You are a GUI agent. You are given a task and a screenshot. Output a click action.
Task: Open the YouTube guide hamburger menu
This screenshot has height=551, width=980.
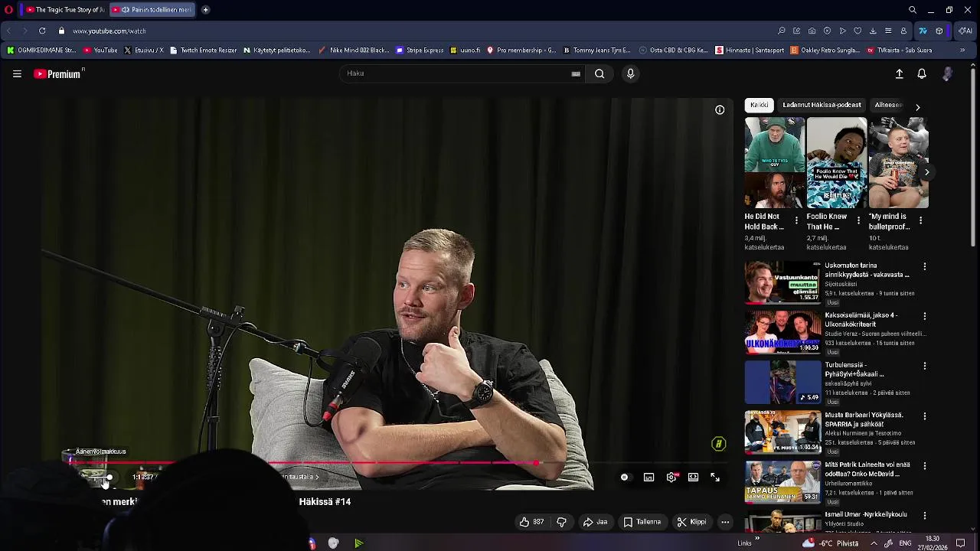pos(17,73)
